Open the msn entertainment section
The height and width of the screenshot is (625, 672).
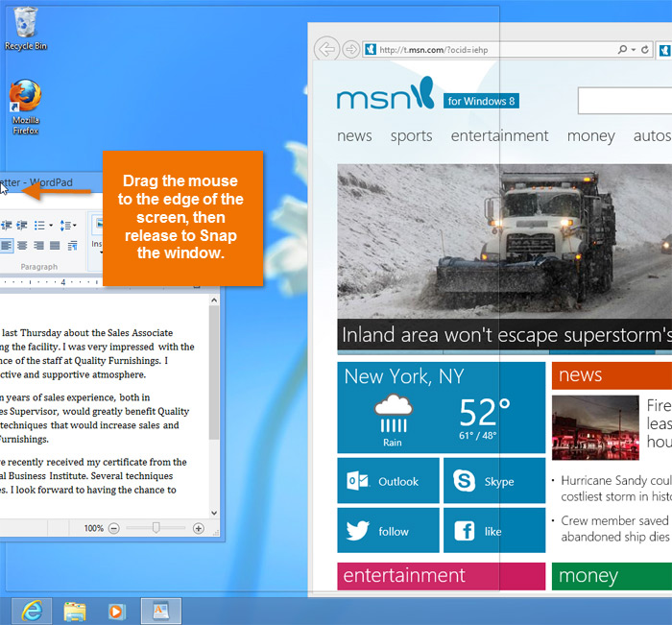500,136
